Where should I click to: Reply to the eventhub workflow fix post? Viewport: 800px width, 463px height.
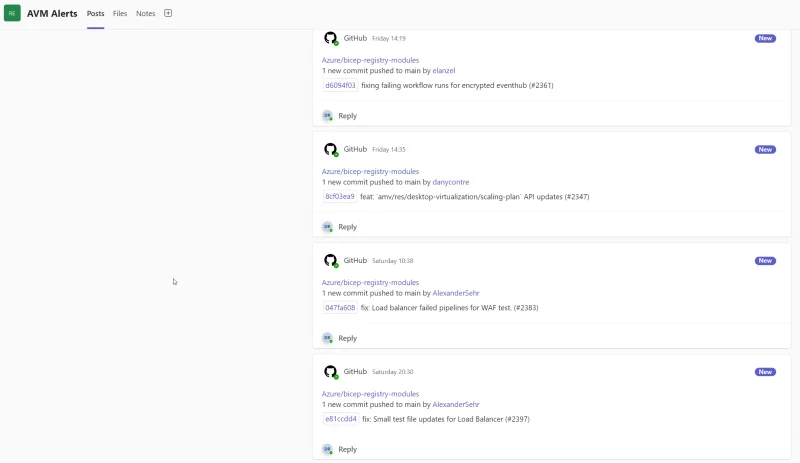[347, 116]
